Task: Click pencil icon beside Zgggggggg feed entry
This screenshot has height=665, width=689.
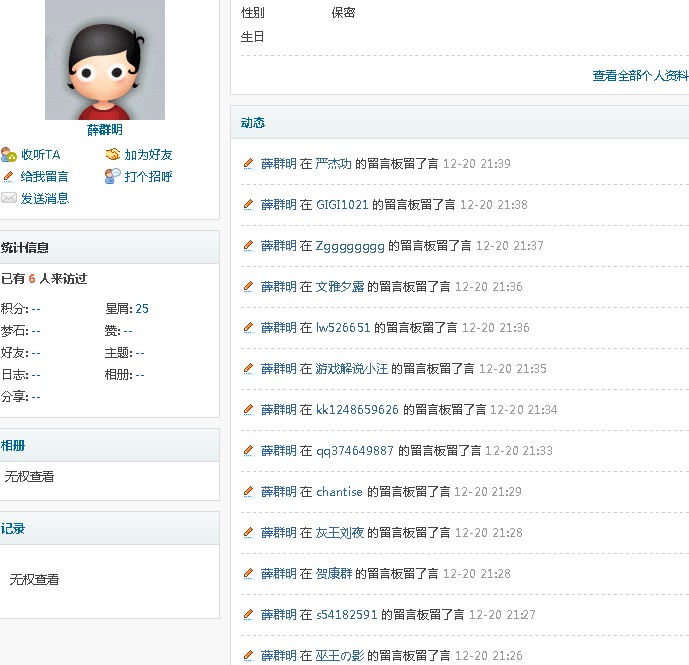Action: [249, 246]
